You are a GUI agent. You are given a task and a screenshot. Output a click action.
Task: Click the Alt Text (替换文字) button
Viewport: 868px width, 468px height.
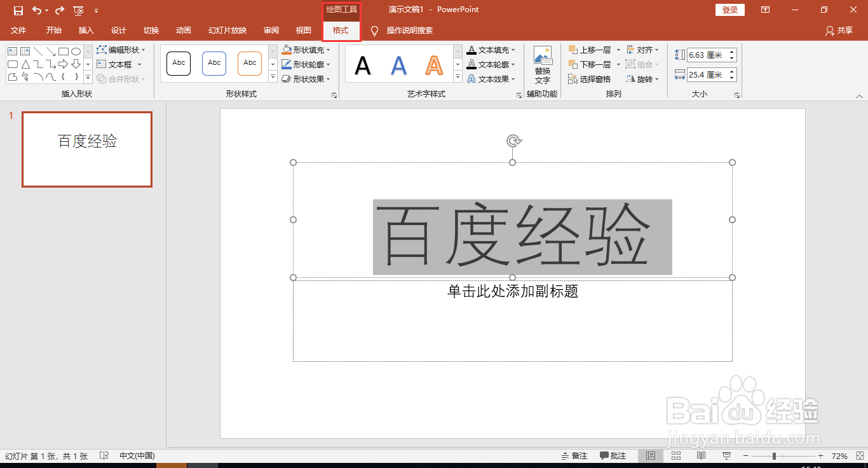(x=543, y=65)
